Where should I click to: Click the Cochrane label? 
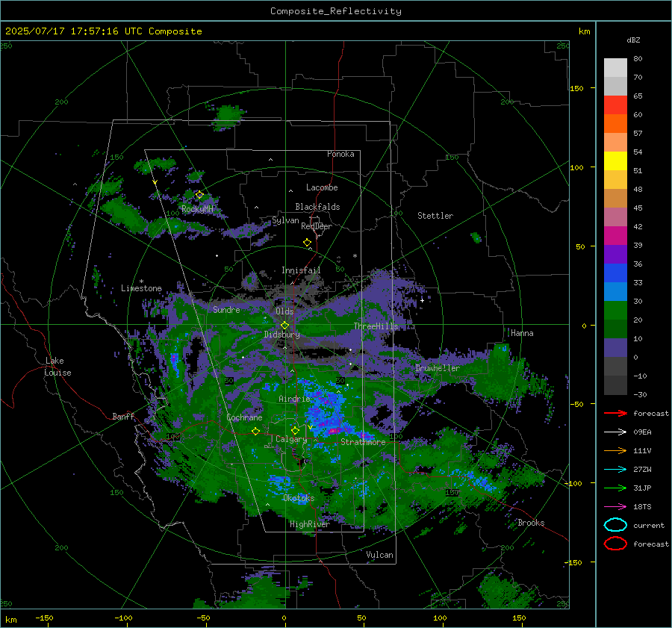click(x=244, y=417)
